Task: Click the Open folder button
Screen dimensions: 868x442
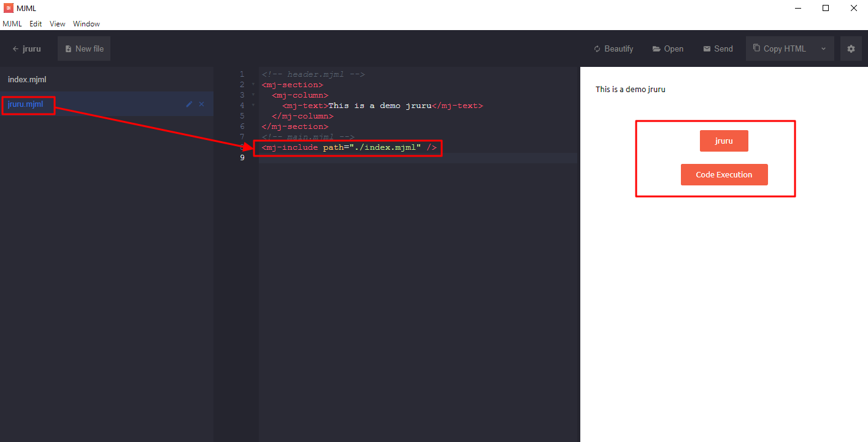Action: 668,49
